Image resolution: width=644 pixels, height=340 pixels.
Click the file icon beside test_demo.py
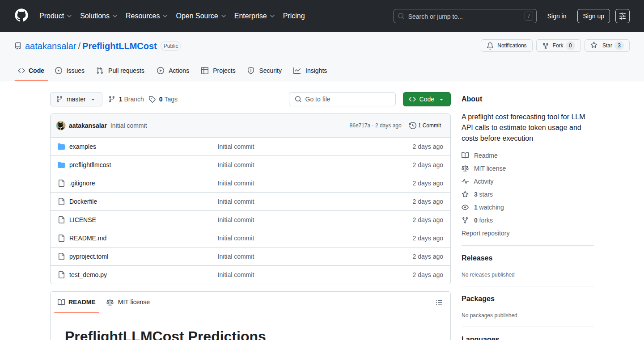(61, 275)
